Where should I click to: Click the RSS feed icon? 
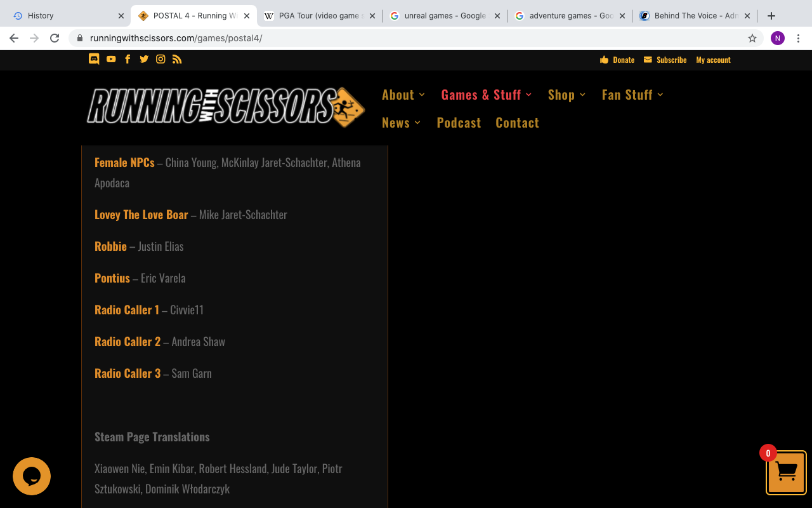point(177,59)
